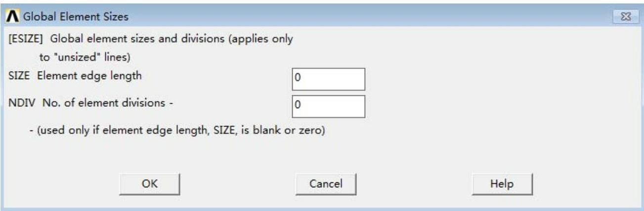
Task: Click the [ESIZE] command tag
Action: point(22,39)
